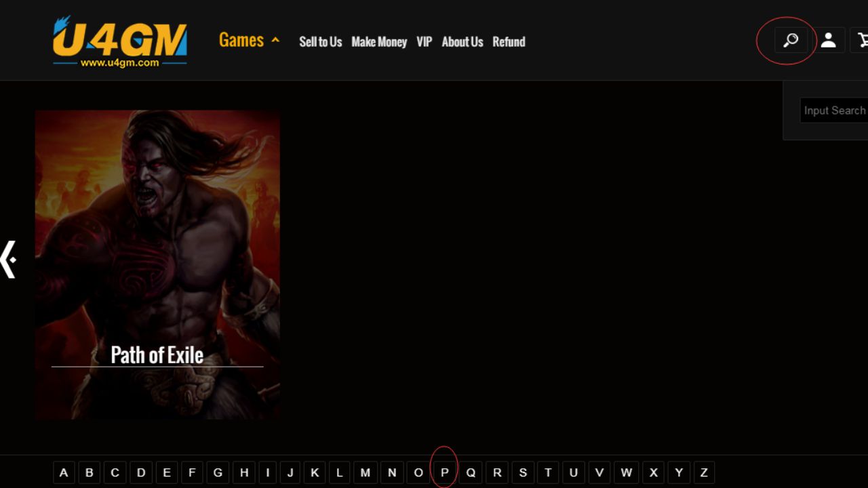Click the Refund link
The height and width of the screenshot is (488, 868).
tap(509, 42)
